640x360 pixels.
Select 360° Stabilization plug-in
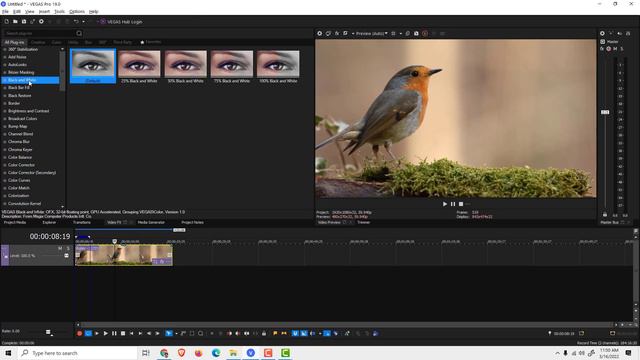tap(23, 49)
